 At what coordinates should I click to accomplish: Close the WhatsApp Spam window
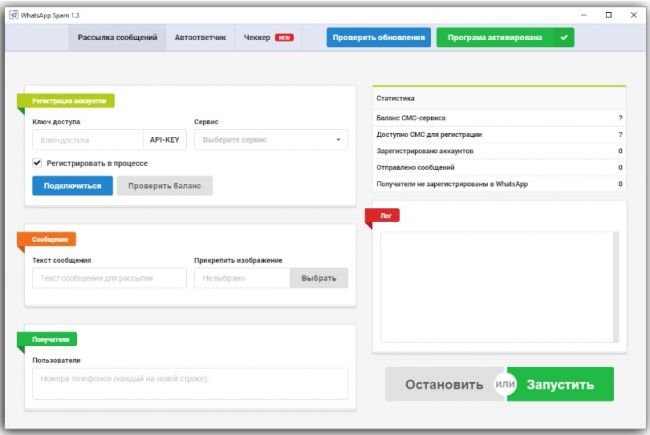(633, 15)
